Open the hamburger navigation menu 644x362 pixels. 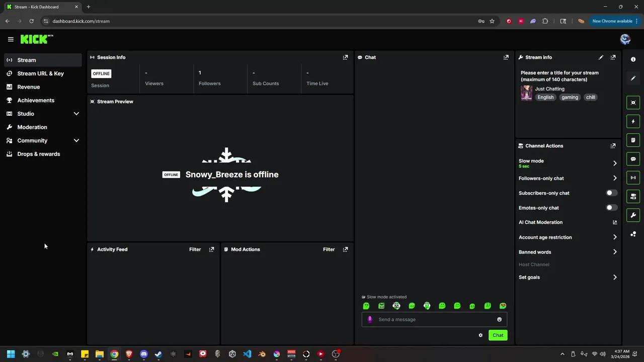pyautogui.click(x=11, y=39)
